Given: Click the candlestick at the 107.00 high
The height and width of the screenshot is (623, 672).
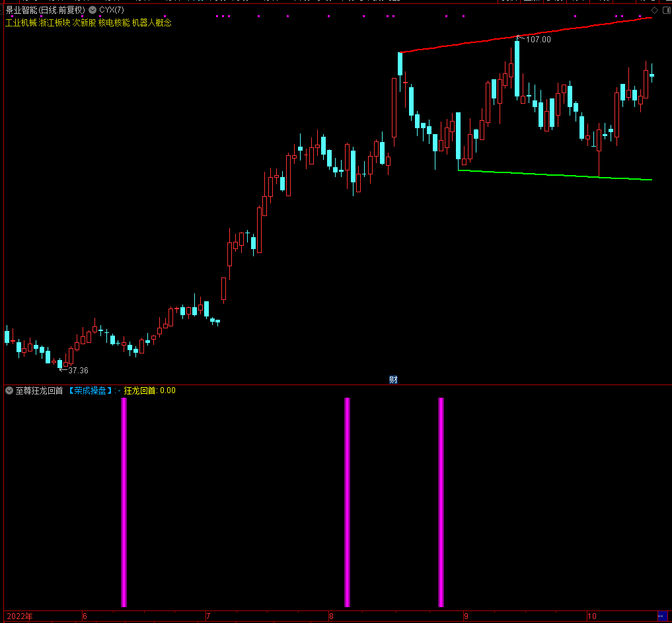Looking at the screenshot, I should tap(517, 69).
